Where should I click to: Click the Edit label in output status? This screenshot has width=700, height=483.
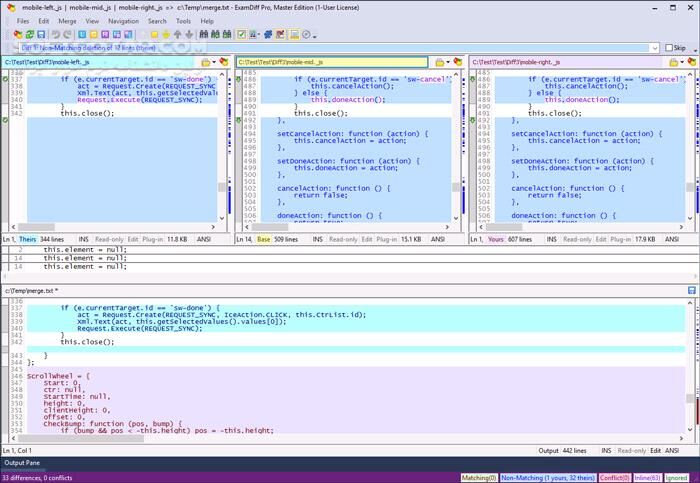(x=656, y=451)
